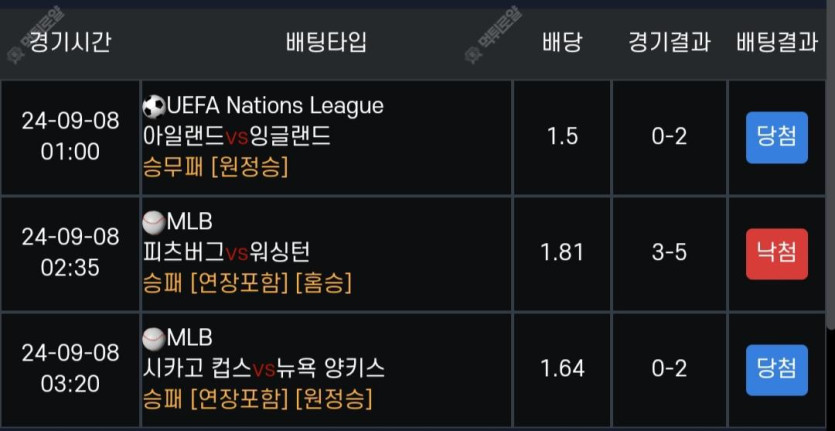Click the 1.81 odds value
The image size is (835, 431).
[562, 253]
